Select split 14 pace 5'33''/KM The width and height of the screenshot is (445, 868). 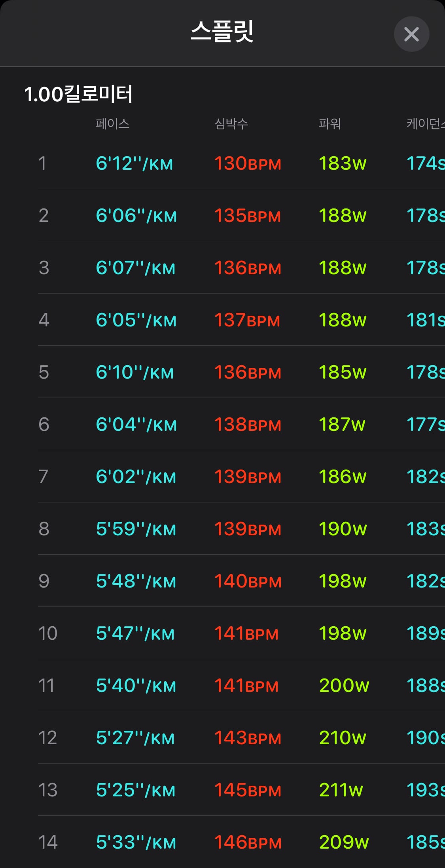136,842
